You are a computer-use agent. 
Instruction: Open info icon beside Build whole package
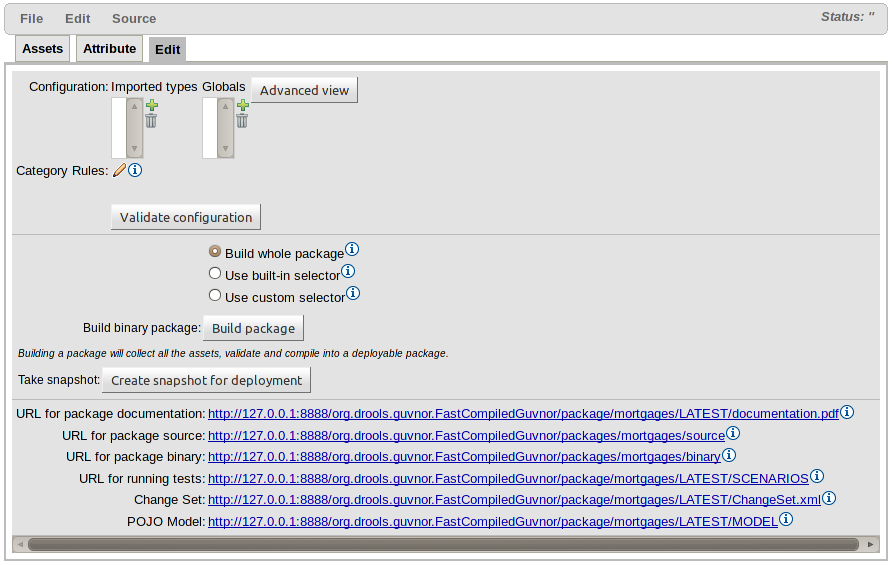point(352,250)
